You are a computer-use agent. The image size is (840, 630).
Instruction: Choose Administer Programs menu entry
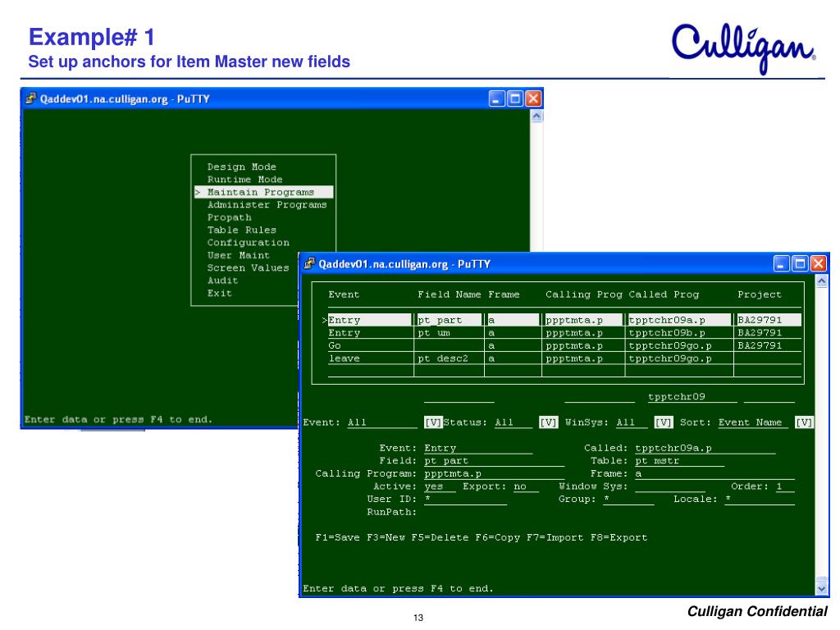267,204
